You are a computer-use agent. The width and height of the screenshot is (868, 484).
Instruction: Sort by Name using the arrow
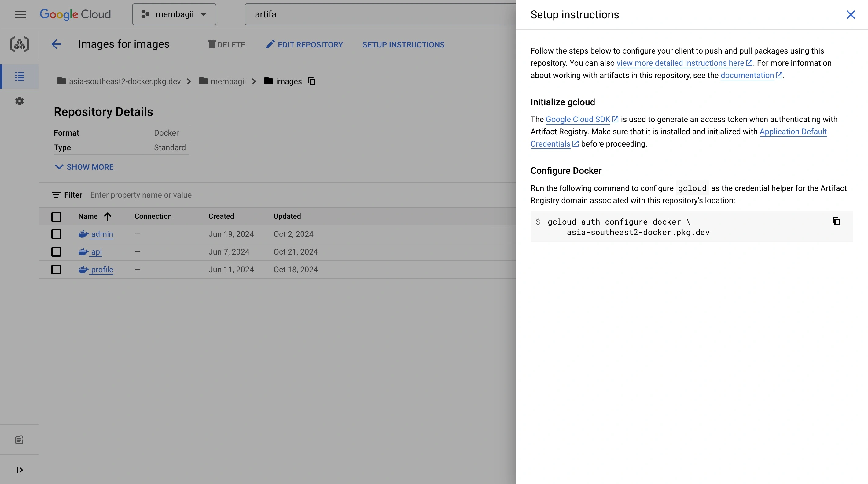tap(108, 216)
